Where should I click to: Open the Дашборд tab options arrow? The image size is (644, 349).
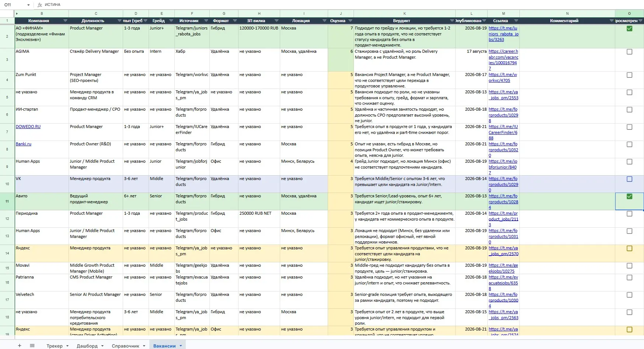click(x=102, y=346)
